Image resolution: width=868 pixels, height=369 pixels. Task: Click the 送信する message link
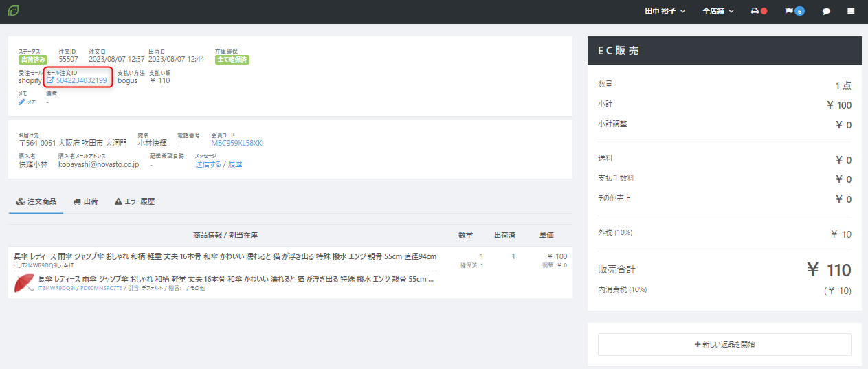point(208,164)
